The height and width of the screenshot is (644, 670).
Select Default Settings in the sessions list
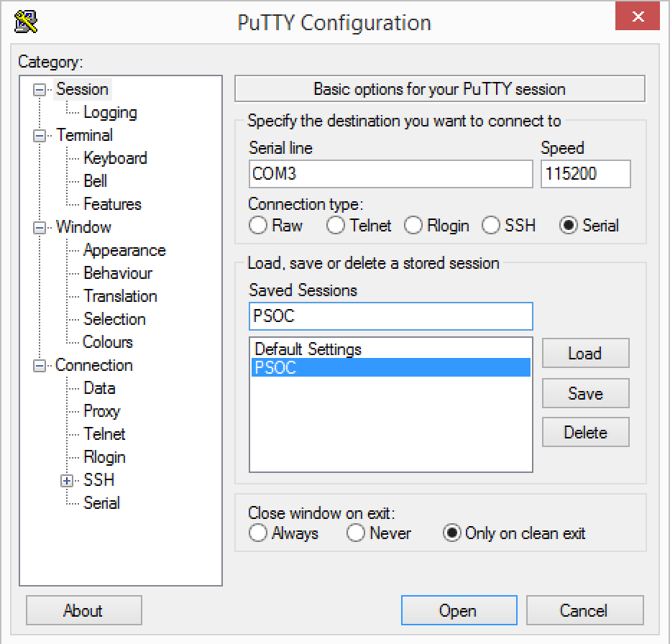tap(308, 350)
